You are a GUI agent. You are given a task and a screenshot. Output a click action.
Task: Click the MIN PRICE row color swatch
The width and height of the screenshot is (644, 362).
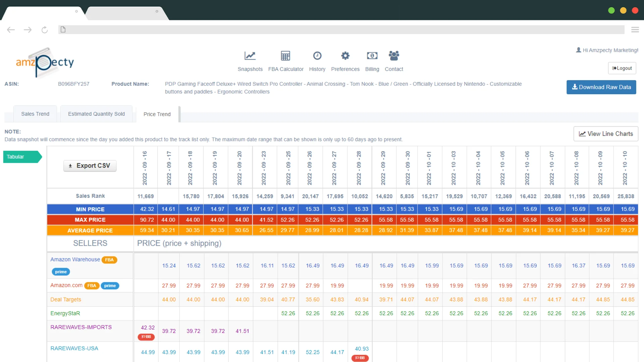pos(90,208)
